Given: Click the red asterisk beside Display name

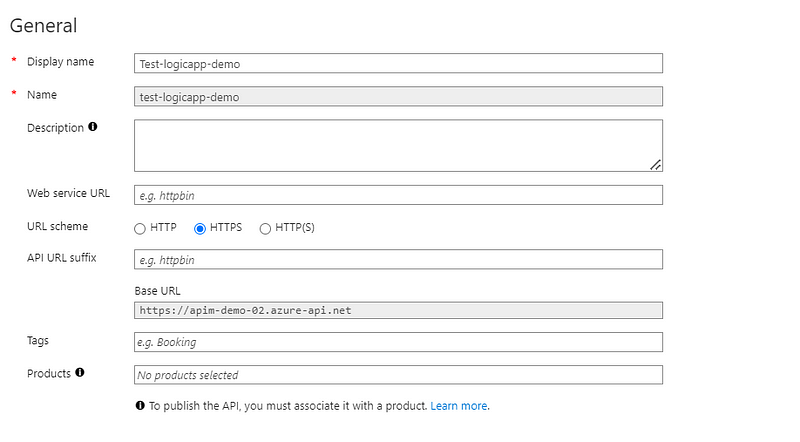Looking at the screenshot, I should pyautogui.click(x=14, y=61).
